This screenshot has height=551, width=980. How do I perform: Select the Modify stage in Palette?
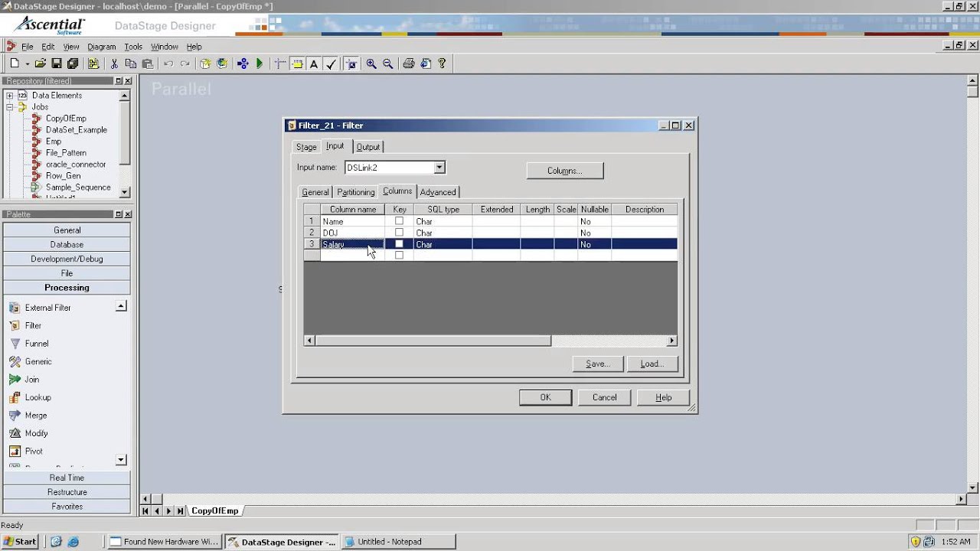(x=36, y=433)
